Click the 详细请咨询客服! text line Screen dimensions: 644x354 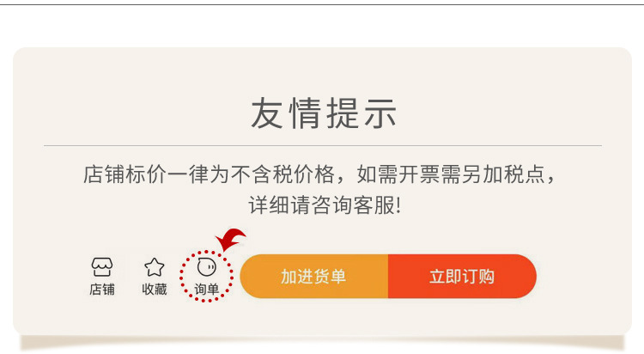(x=325, y=204)
